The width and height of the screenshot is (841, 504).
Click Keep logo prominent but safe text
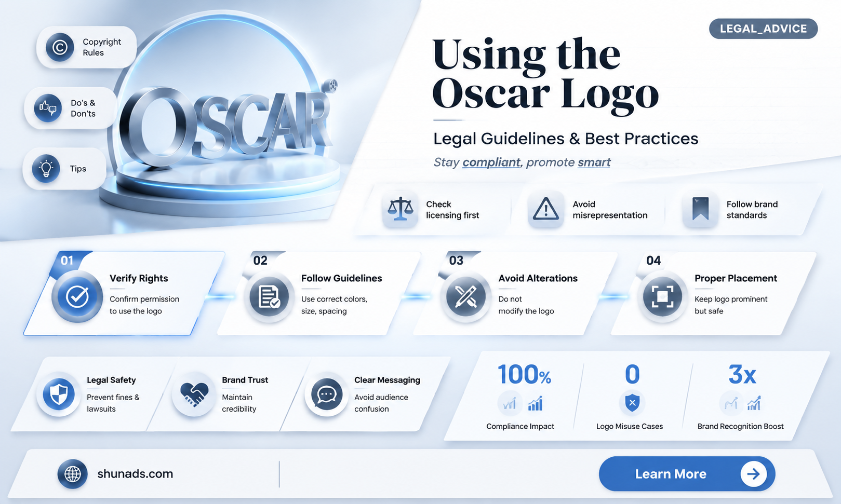click(x=731, y=305)
